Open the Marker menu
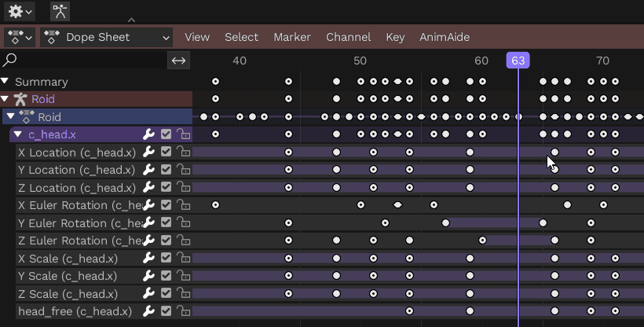Viewport: 644px width, 327px height. click(291, 37)
